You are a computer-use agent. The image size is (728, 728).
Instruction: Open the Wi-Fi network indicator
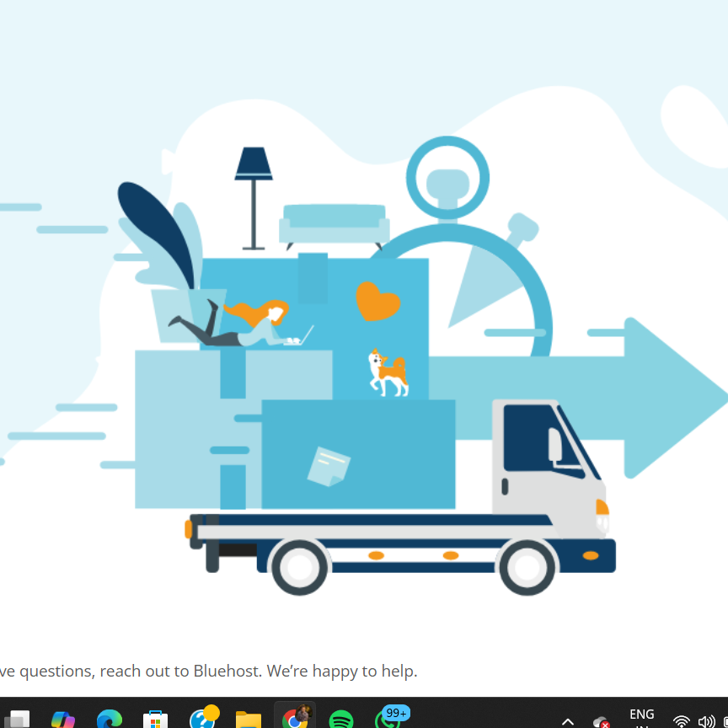681,721
